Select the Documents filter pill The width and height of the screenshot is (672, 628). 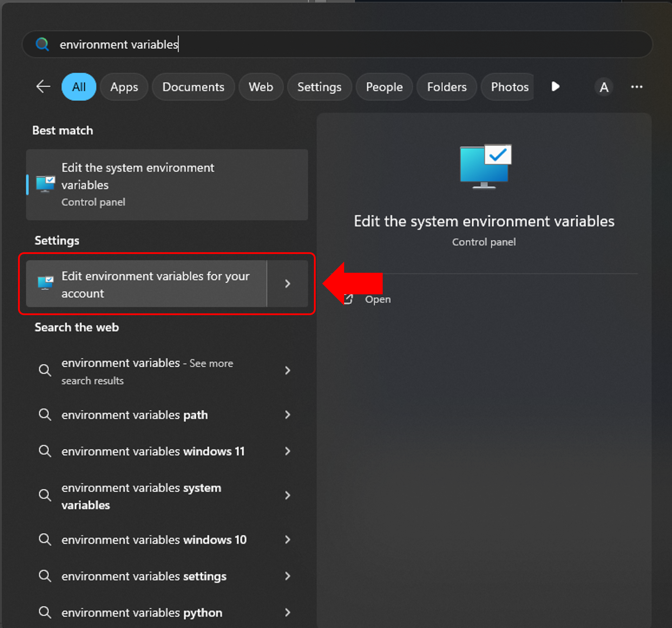(193, 87)
